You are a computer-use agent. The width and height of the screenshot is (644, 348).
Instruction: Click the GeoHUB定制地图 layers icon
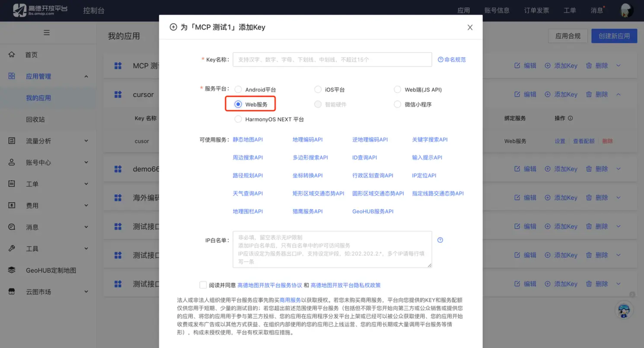(x=11, y=270)
